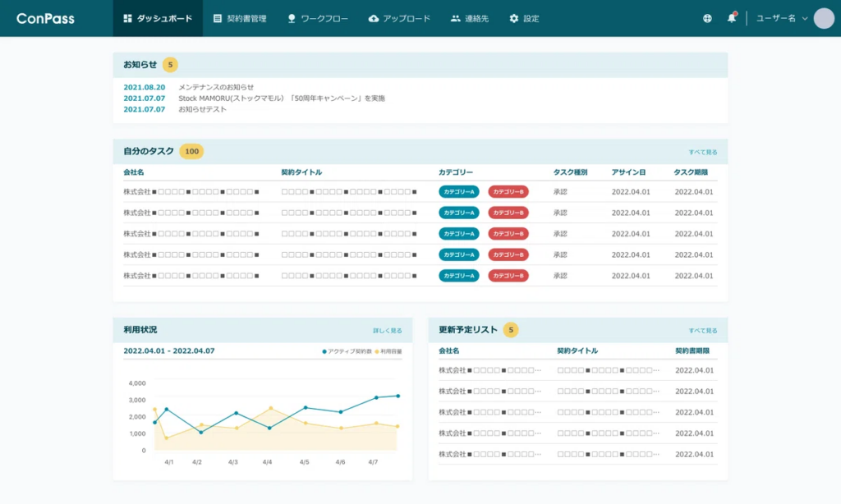Screen dimensions: 841x504
Task: Click the workflow icon in navbar
Action: tap(292, 18)
